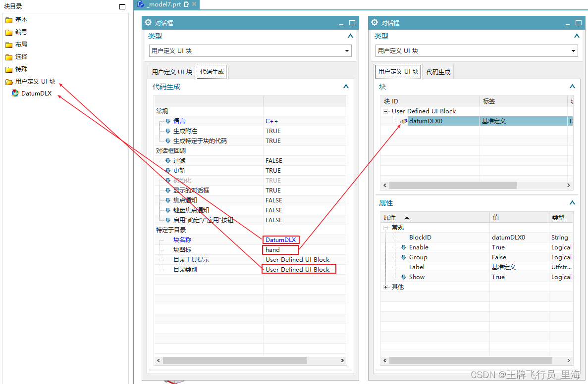This screenshot has height=384, width=588.
Task: Click the datumDLX0 block icon in 块 list
Action: coord(404,121)
